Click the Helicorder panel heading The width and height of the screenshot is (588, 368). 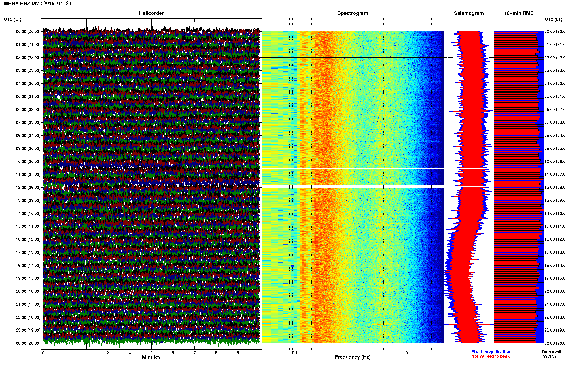[151, 13]
